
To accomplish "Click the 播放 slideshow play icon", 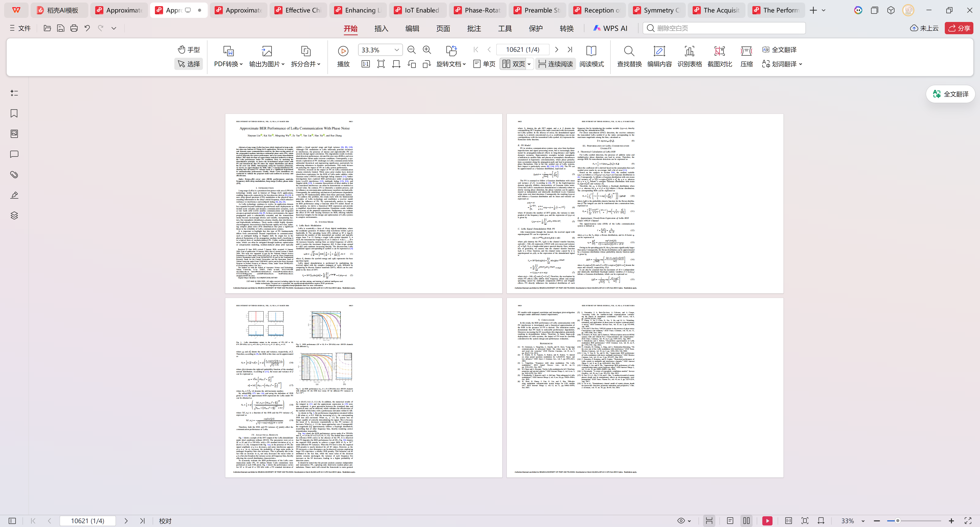I will [343, 51].
